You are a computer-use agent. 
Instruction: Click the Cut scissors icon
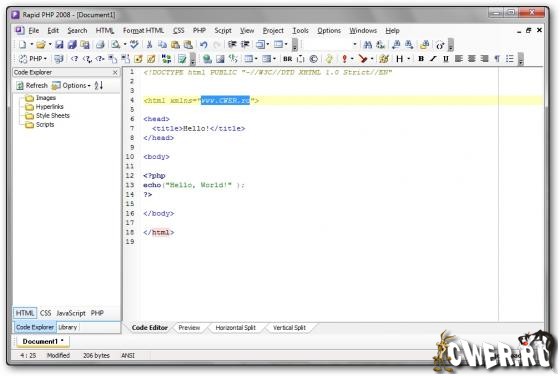click(150, 45)
